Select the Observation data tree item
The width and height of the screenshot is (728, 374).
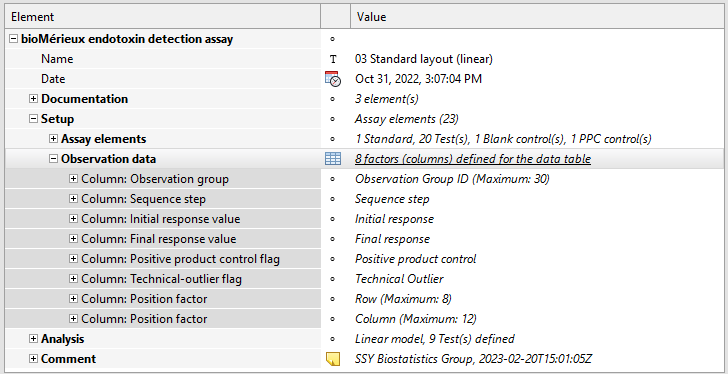[109, 159]
